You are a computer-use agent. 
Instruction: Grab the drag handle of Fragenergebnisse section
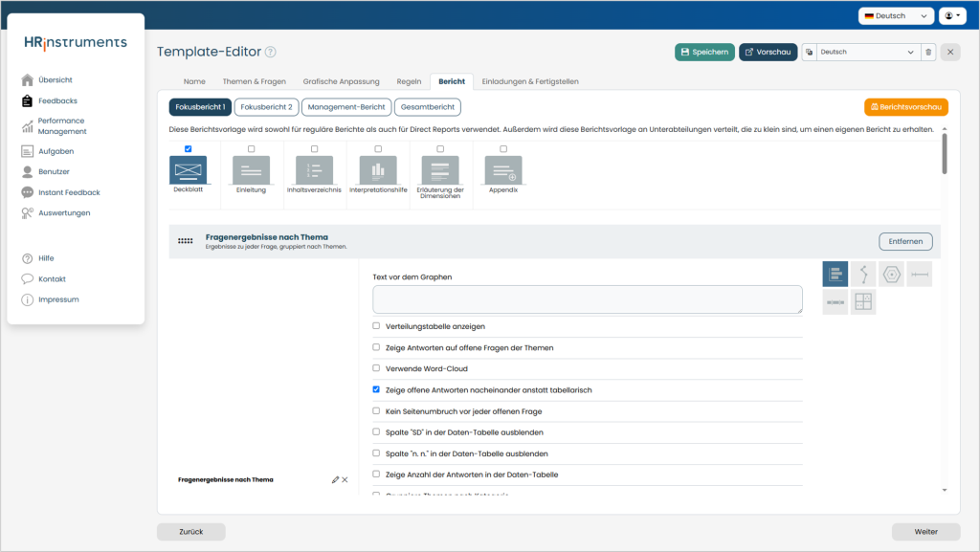pyautogui.click(x=185, y=241)
